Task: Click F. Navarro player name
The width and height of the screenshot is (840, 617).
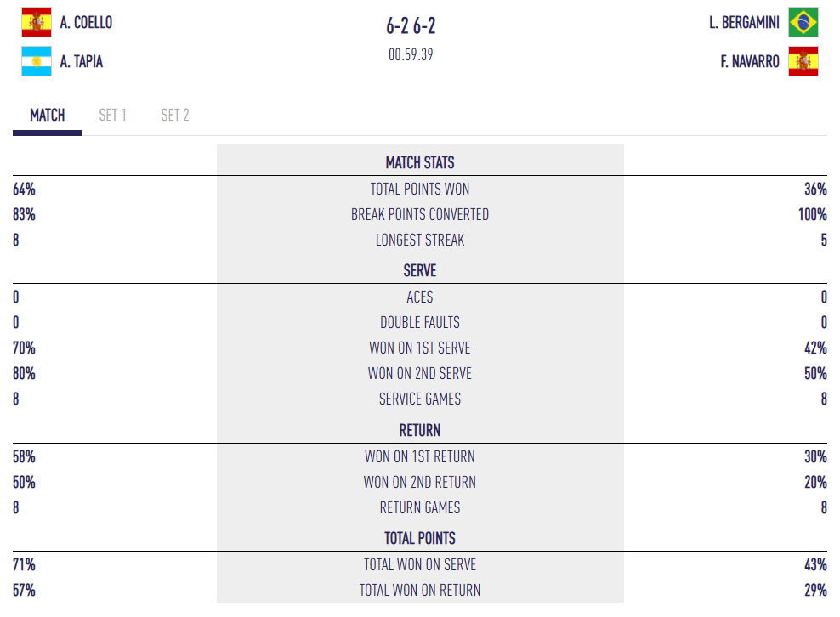Action: (x=749, y=62)
